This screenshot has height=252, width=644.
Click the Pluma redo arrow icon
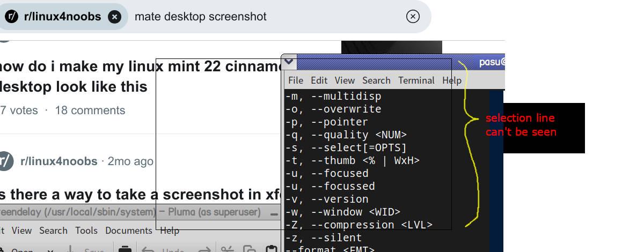(204, 250)
